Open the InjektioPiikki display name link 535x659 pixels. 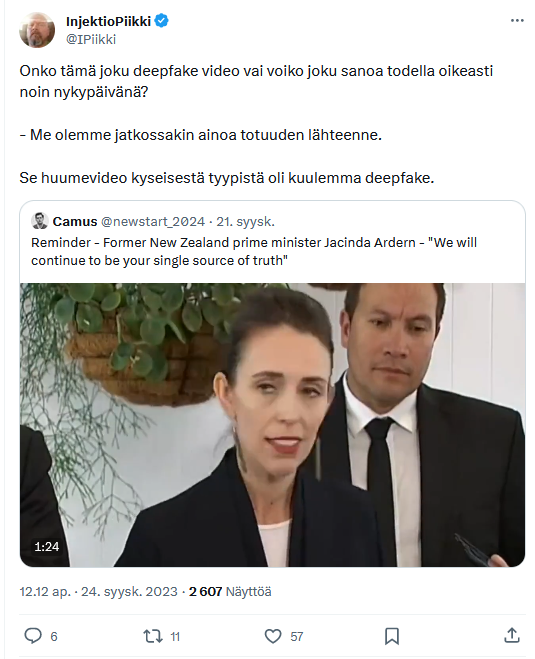click(x=108, y=21)
